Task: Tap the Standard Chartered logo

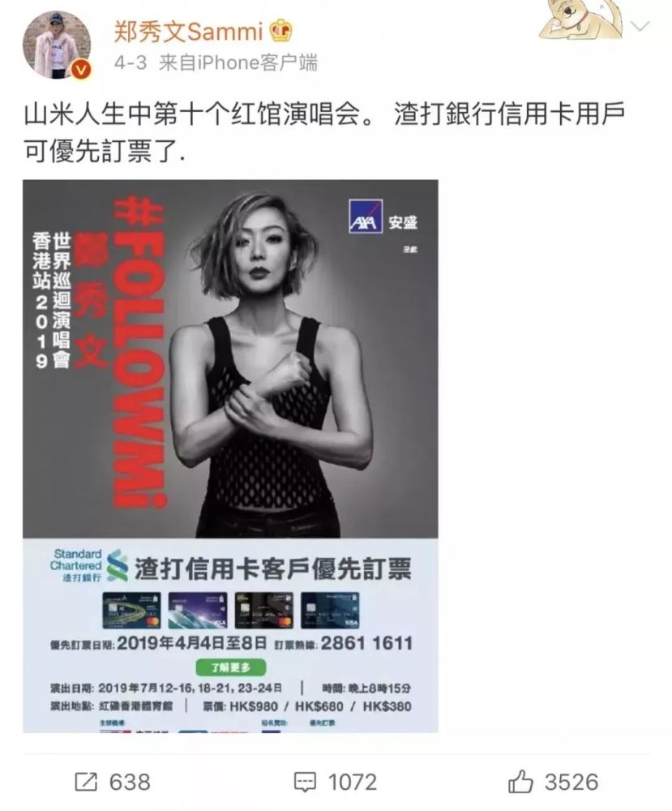Action: [89, 566]
